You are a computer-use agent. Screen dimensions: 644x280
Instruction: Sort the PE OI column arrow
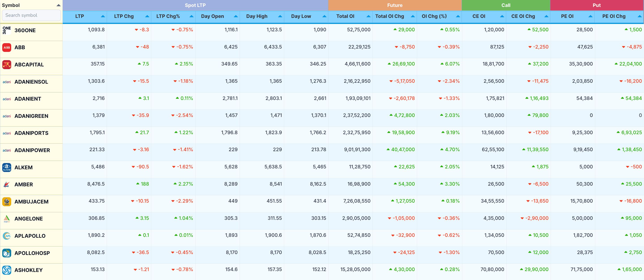pos(590,16)
